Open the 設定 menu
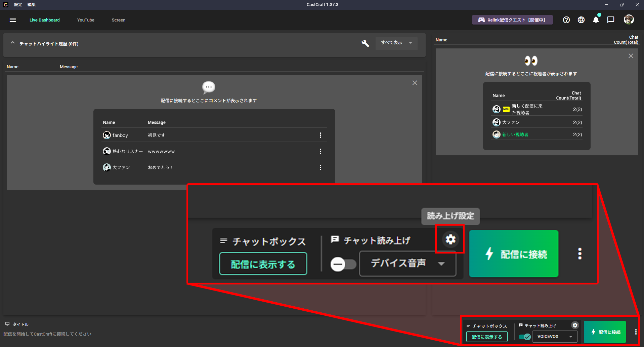644x347 pixels. [x=18, y=5]
